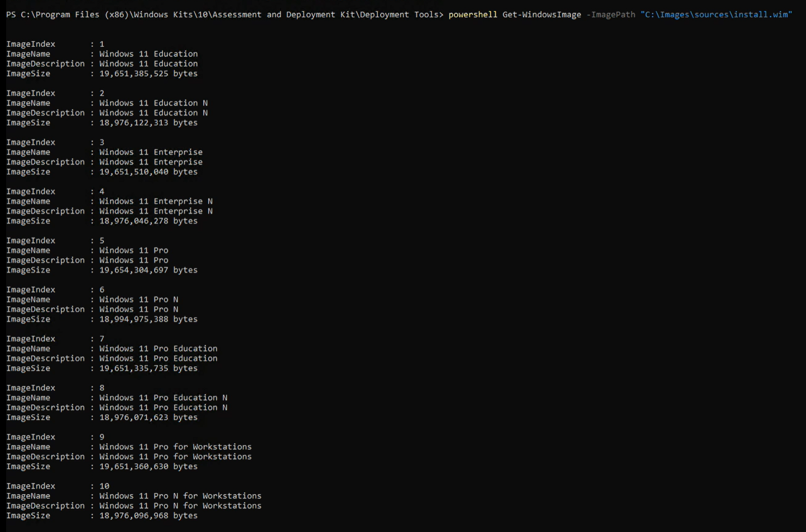
Task: Click the ImageSize value 18,976,046,278 bytes
Action: point(148,221)
